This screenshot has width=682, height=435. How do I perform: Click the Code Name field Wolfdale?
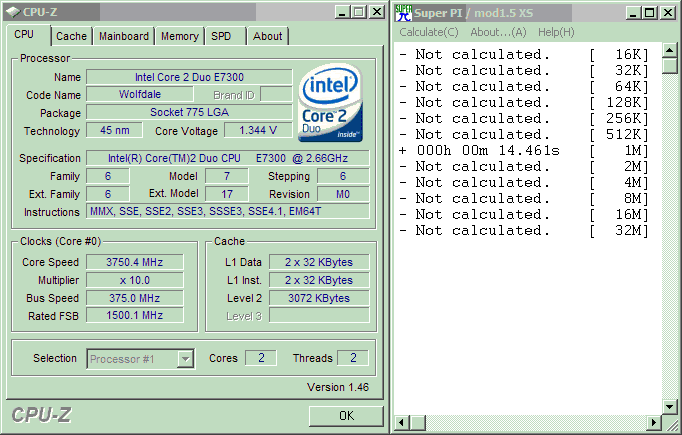coord(140,94)
